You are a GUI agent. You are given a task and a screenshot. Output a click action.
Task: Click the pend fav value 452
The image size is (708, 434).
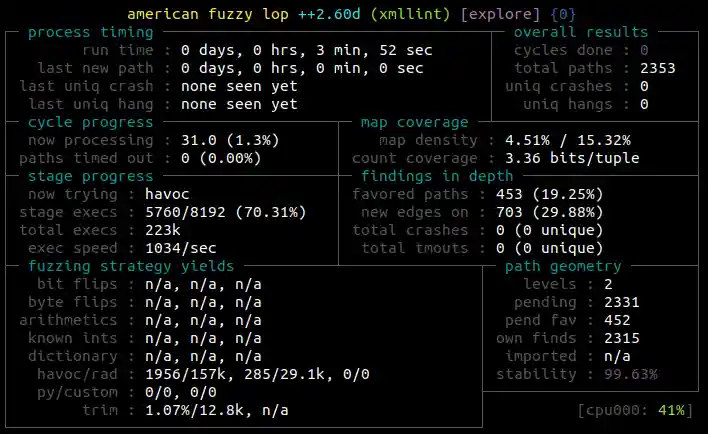[617, 321]
